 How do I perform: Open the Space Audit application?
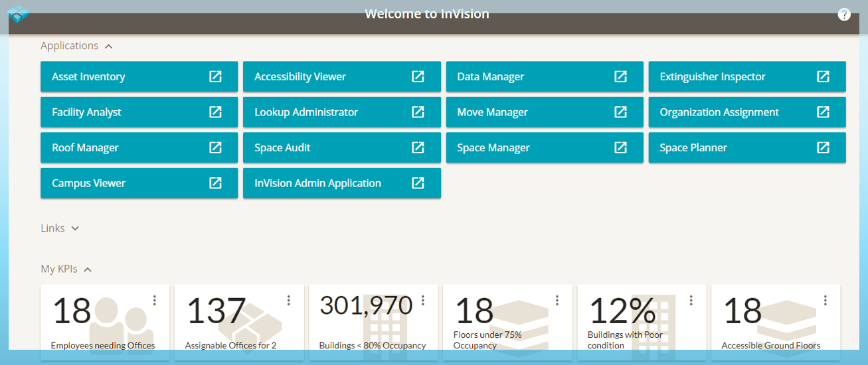[341, 147]
